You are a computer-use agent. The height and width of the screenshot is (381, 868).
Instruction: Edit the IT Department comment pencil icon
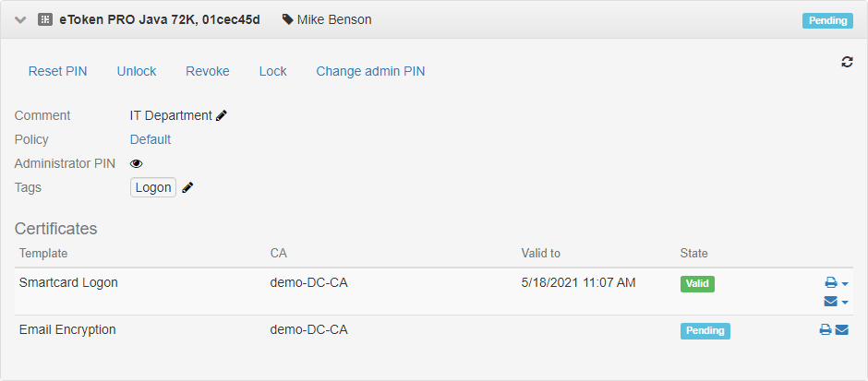coord(222,115)
